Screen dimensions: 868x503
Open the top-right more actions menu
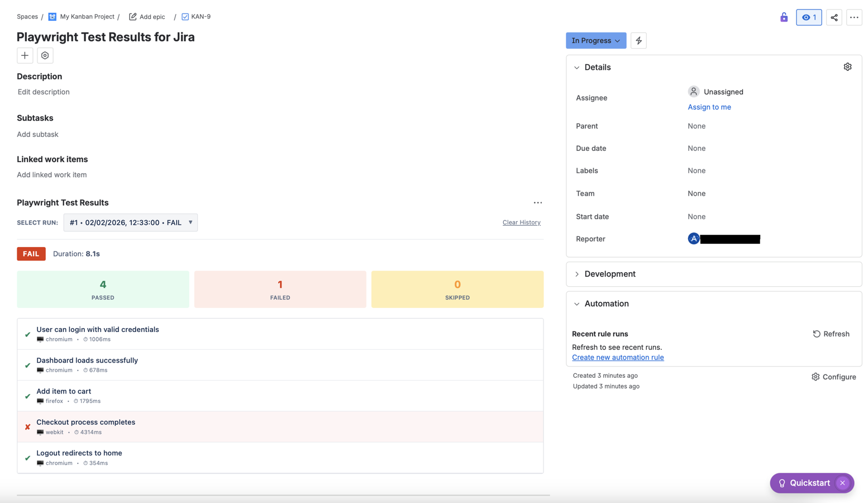tap(854, 17)
